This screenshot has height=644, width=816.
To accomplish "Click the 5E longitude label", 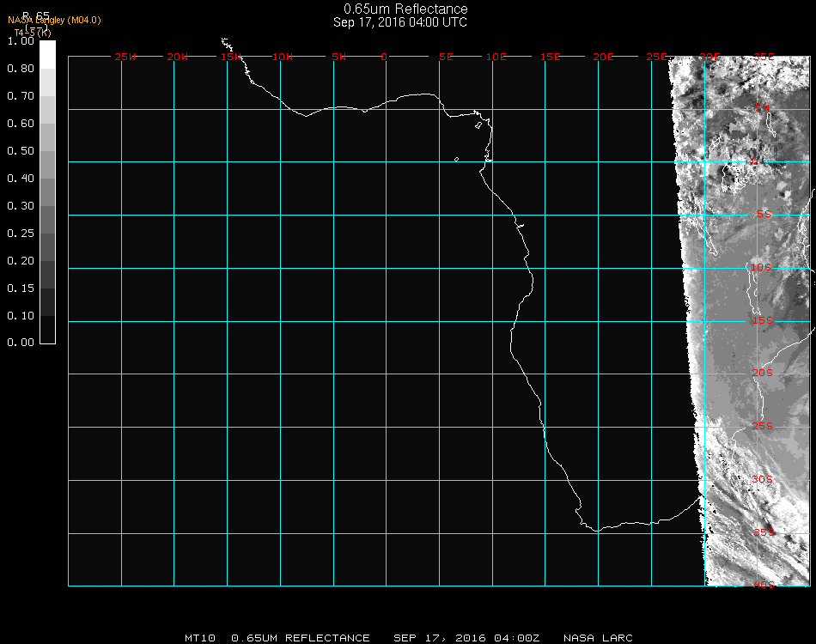I will coord(446,57).
